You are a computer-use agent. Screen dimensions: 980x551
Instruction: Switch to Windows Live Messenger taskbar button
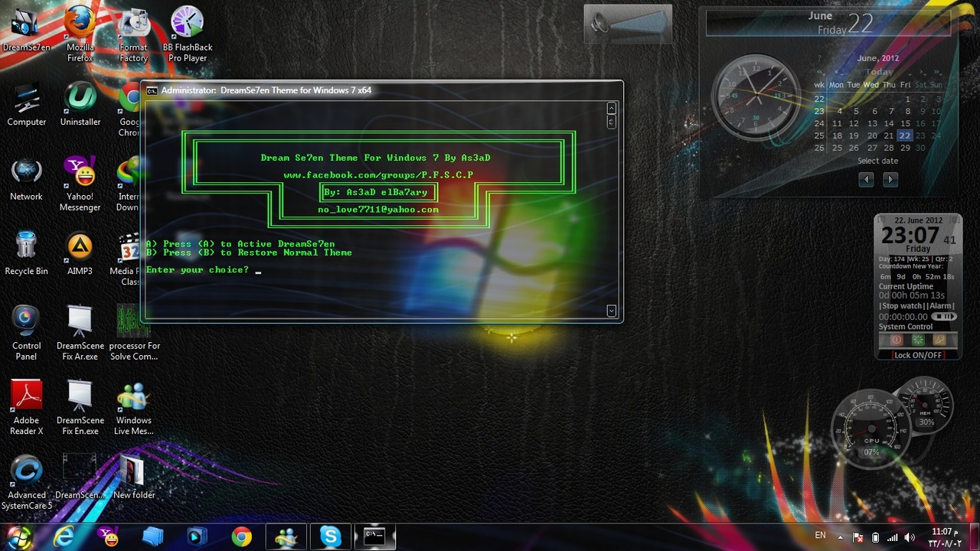[286, 536]
